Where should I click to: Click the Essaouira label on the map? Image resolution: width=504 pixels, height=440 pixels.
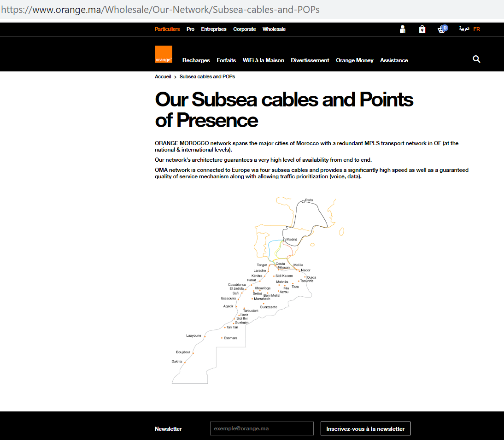228,299
